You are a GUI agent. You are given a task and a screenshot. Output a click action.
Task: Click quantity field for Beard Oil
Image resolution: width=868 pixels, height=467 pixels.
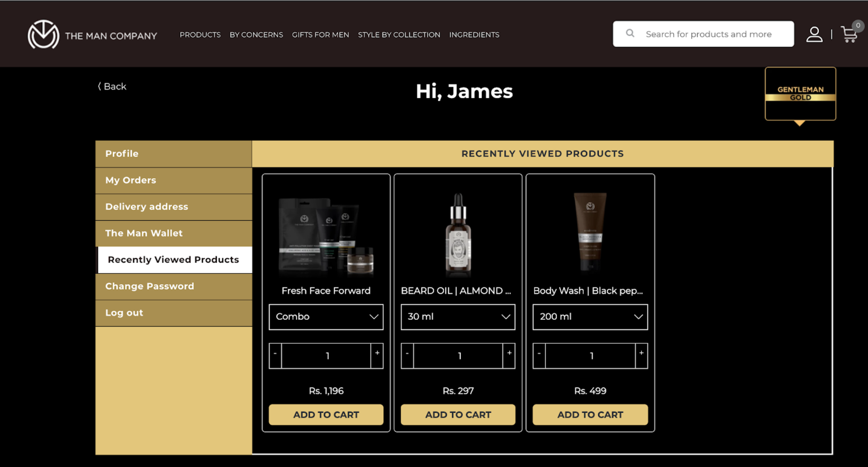click(458, 356)
